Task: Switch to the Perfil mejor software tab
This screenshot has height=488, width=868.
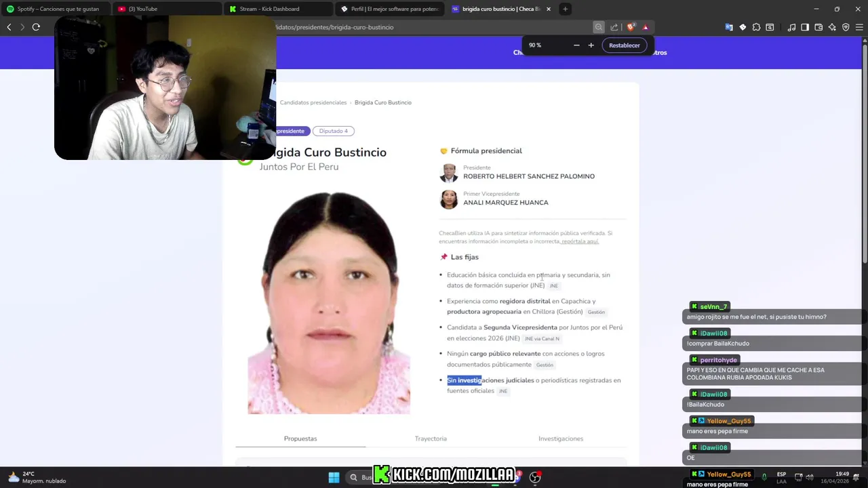Action: [x=389, y=9]
